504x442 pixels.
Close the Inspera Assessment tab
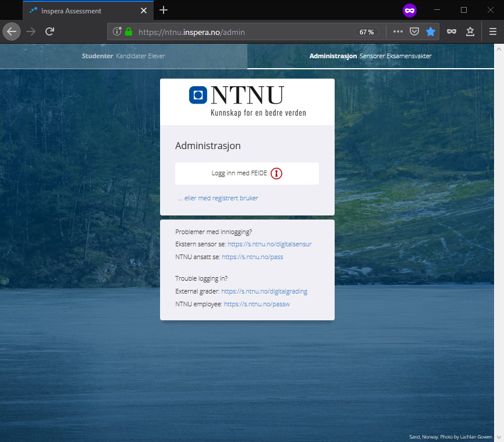coord(144,10)
